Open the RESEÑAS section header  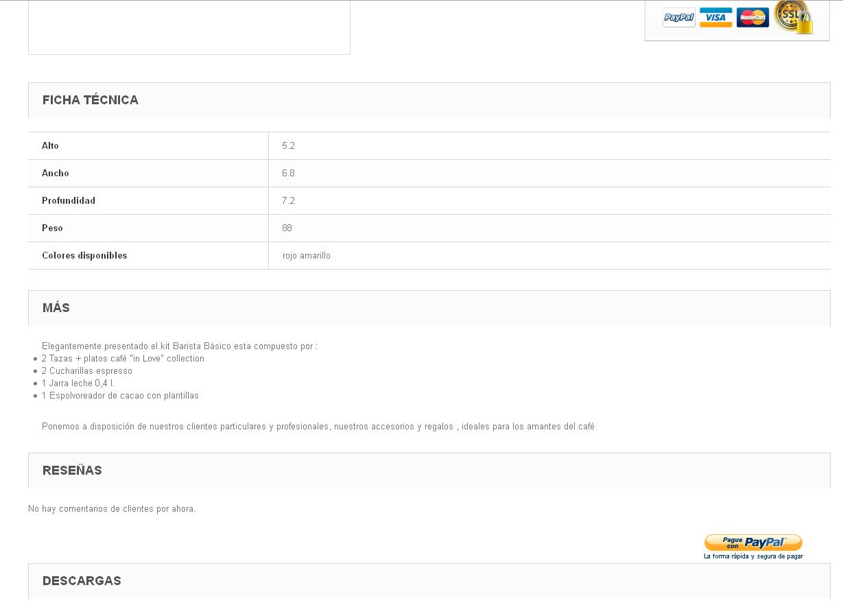click(429, 471)
